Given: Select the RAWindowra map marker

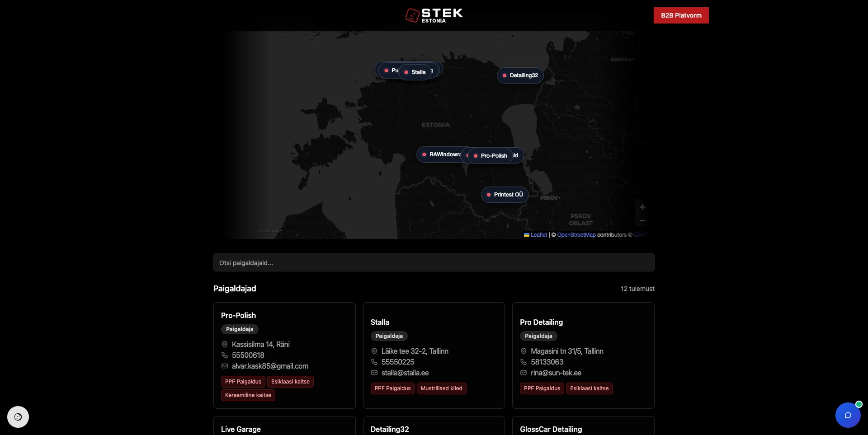Looking at the screenshot, I should [x=439, y=154].
